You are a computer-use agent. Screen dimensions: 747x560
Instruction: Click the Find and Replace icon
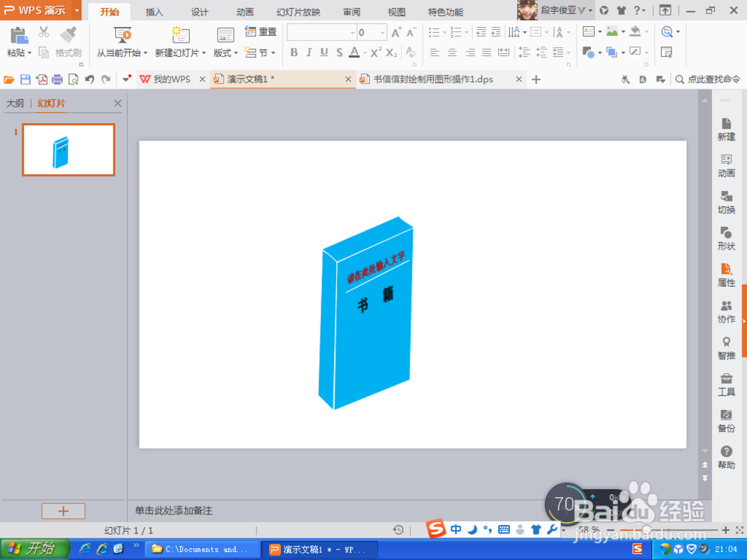666,32
